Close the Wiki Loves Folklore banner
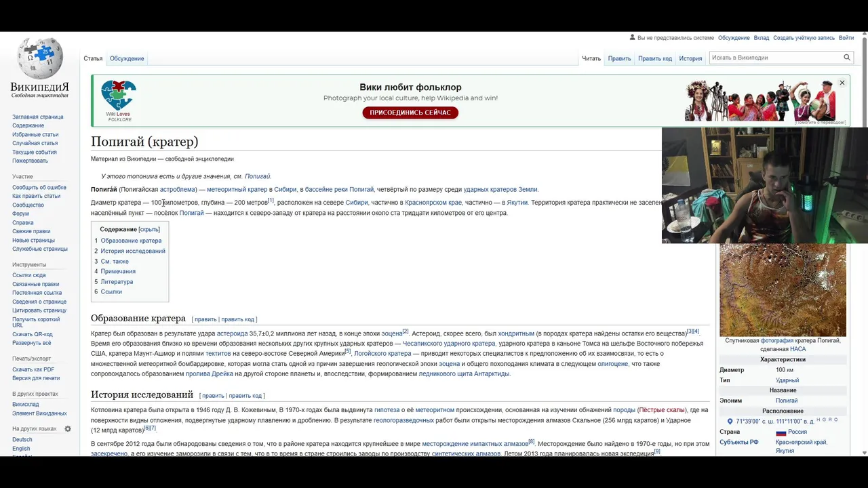Screen dimensions: 868x488 (842, 83)
